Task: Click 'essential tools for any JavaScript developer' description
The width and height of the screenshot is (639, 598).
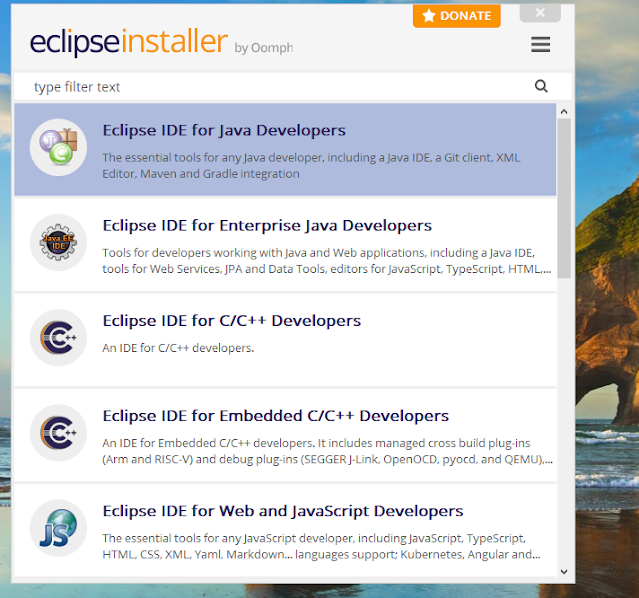Action: [321, 546]
